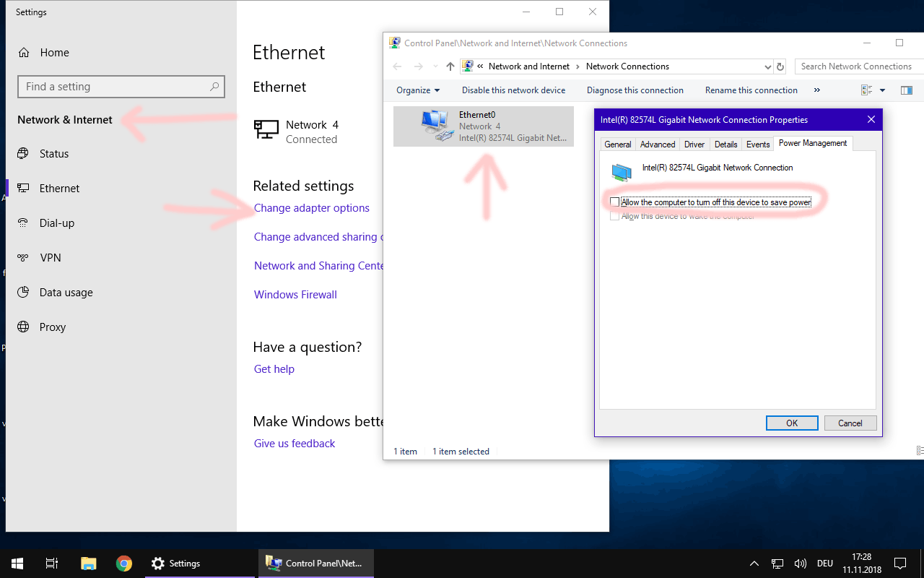The height and width of the screenshot is (578, 924).
Task: Open the Action Center notifications icon
Action: (x=900, y=564)
